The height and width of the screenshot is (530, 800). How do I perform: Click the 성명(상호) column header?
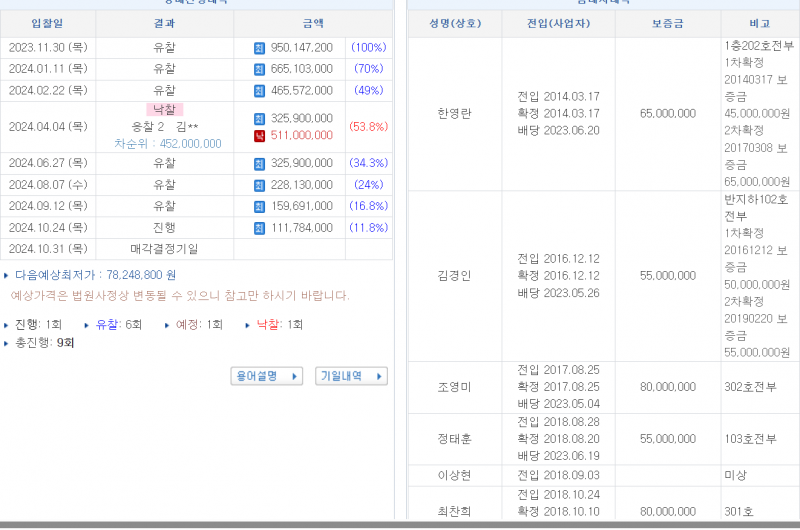click(x=454, y=23)
